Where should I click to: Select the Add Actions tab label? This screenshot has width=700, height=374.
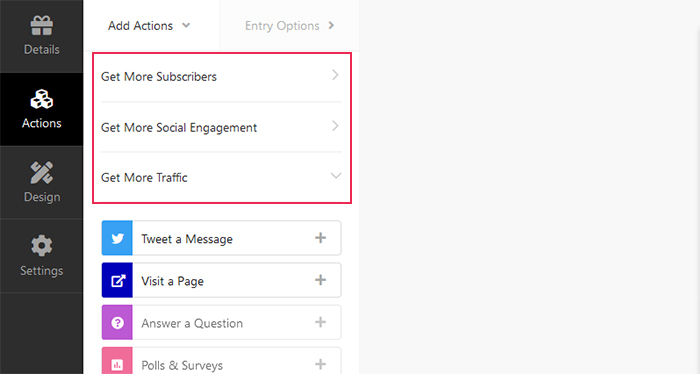coord(140,26)
